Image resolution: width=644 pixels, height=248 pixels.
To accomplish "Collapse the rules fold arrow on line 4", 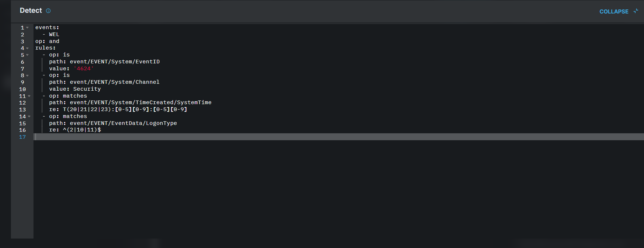I will click(27, 48).
